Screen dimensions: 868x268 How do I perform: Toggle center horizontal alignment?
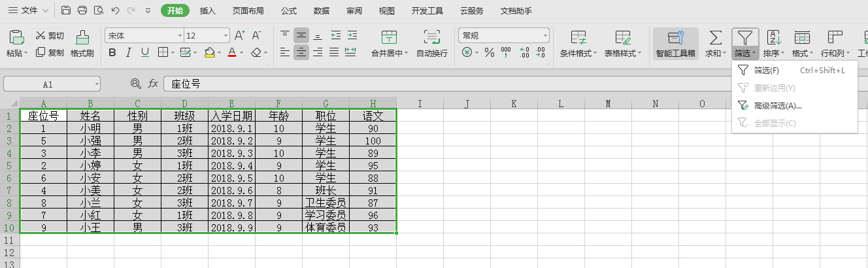coord(301,52)
